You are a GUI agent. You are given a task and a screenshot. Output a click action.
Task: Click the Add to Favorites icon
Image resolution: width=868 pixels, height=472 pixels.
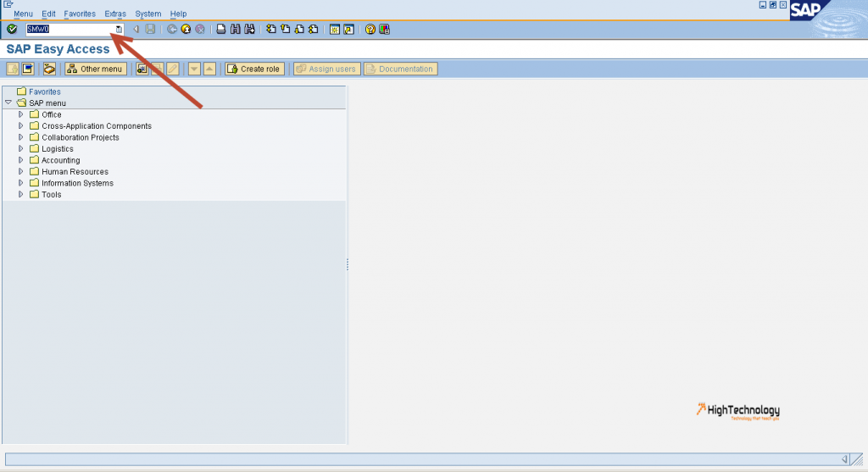coord(142,69)
